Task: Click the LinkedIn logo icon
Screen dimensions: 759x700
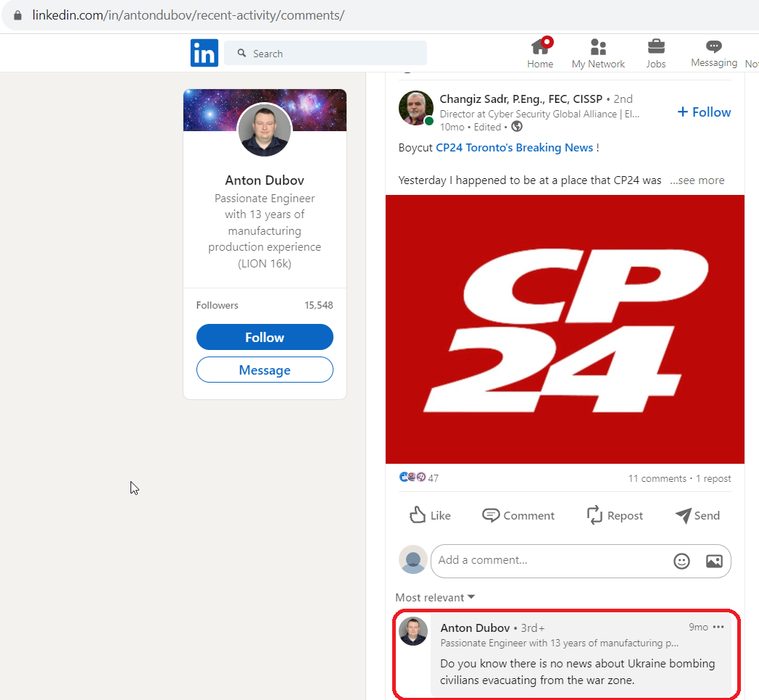Action: 204,53
